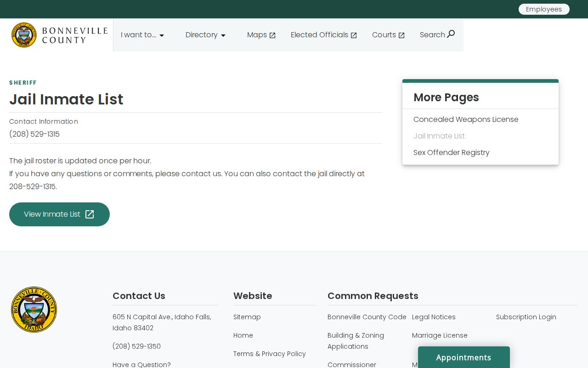Open the Employees link in top bar

click(x=544, y=9)
